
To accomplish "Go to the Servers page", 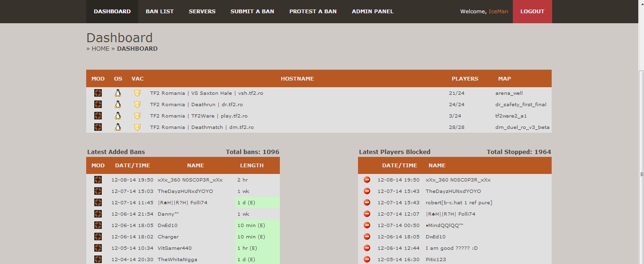I will click(x=202, y=11).
